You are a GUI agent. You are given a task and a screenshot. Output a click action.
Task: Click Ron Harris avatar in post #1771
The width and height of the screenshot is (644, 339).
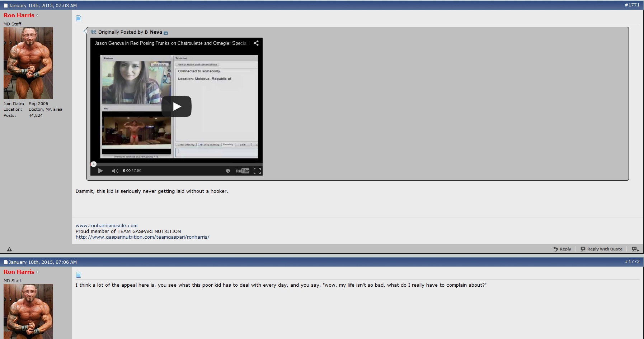coord(28,63)
